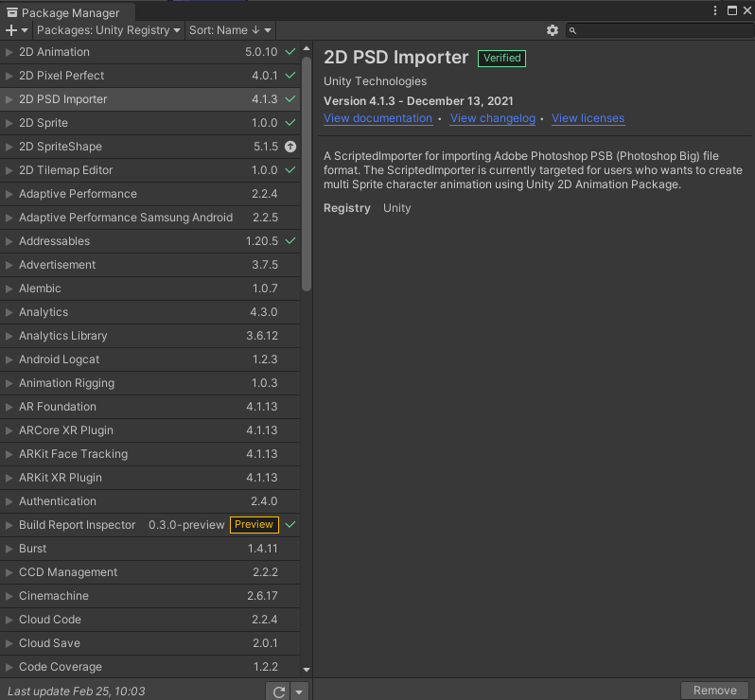Select the CCD Management package

(x=149, y=572)
